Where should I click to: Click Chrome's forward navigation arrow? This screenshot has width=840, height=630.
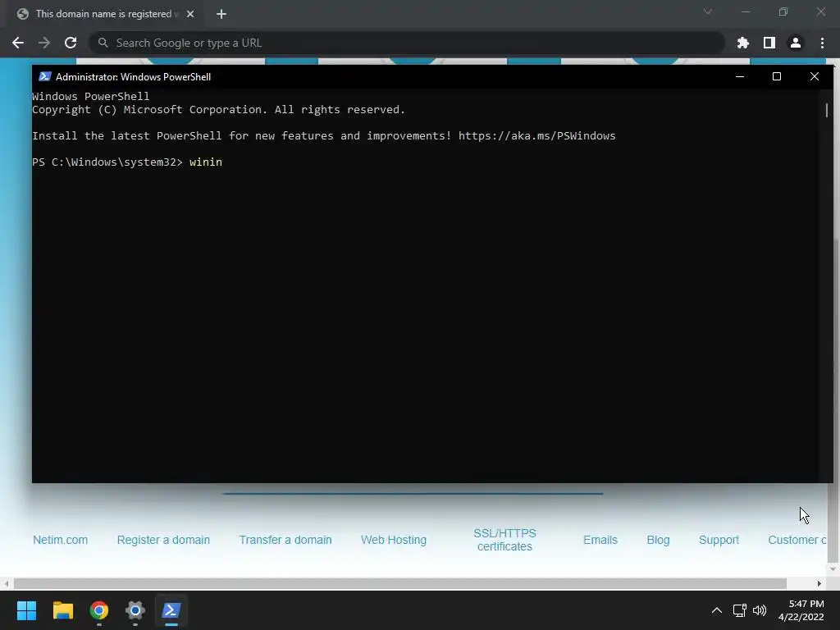coord(44,43)
